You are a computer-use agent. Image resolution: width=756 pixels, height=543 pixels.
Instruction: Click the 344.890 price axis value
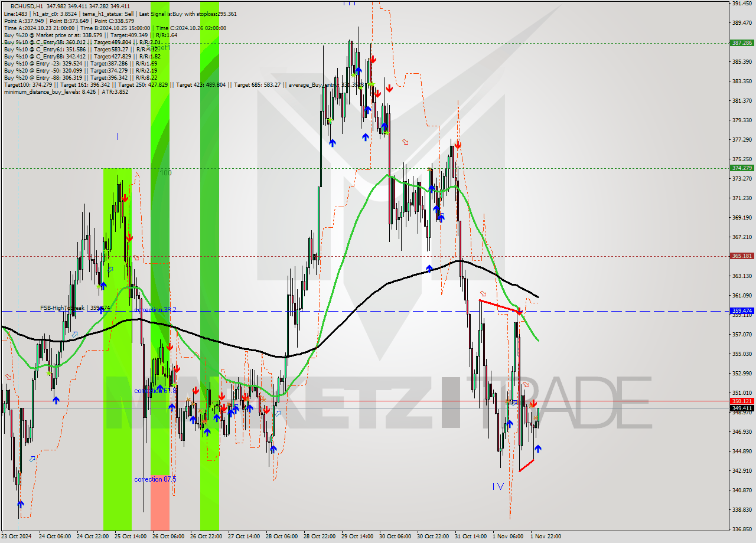(742, 452)
